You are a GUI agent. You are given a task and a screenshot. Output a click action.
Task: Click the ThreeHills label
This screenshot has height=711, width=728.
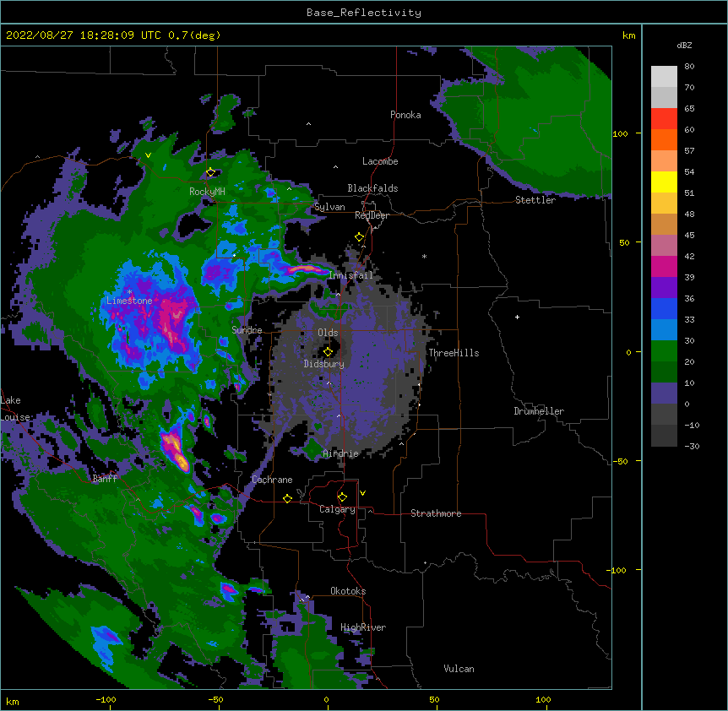[x=454, y=353]
